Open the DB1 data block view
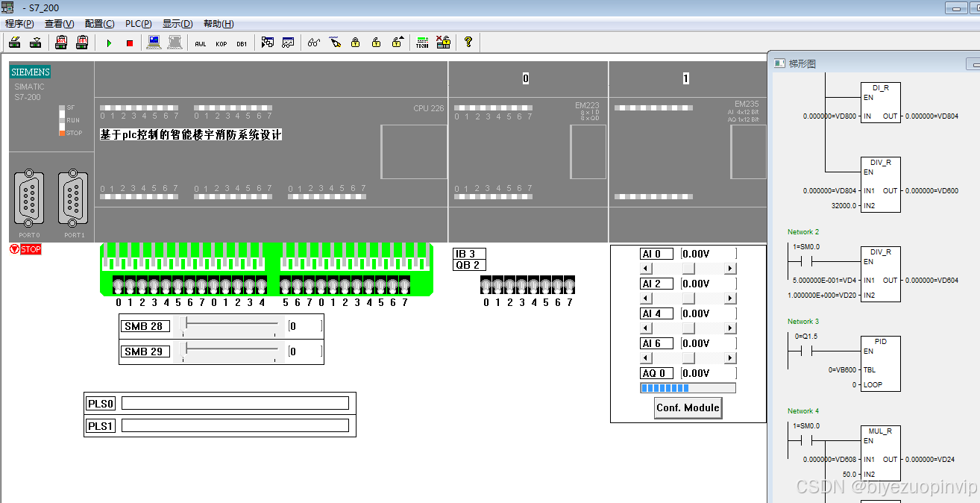Image resolution: width=980 pixels, height=503 pixels. coord(242,43)
